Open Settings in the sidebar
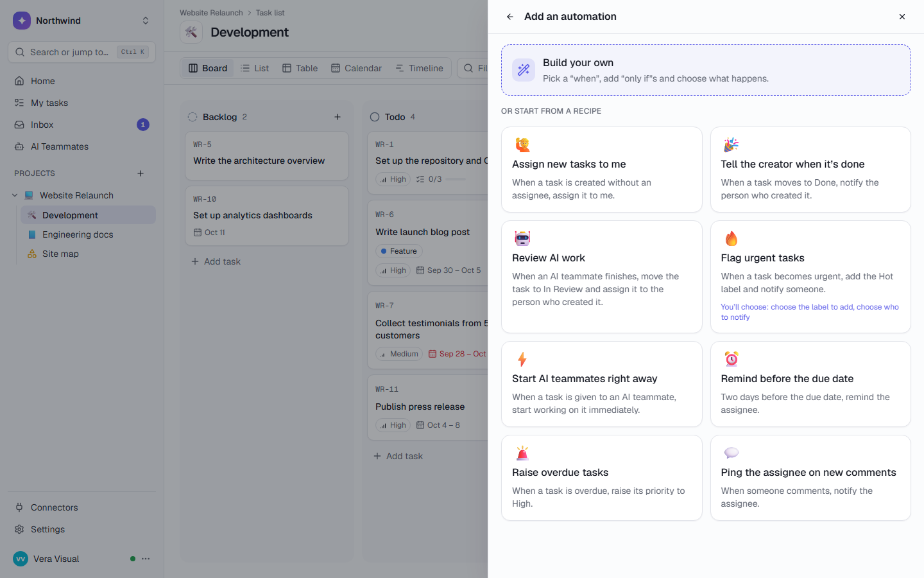This screenshot has height=578, width=924. (x=81, y=529)
